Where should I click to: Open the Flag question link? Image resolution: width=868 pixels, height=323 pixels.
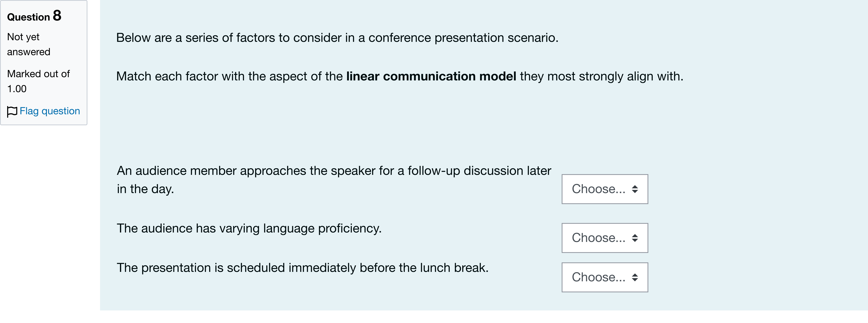click(x=49, y=111)
